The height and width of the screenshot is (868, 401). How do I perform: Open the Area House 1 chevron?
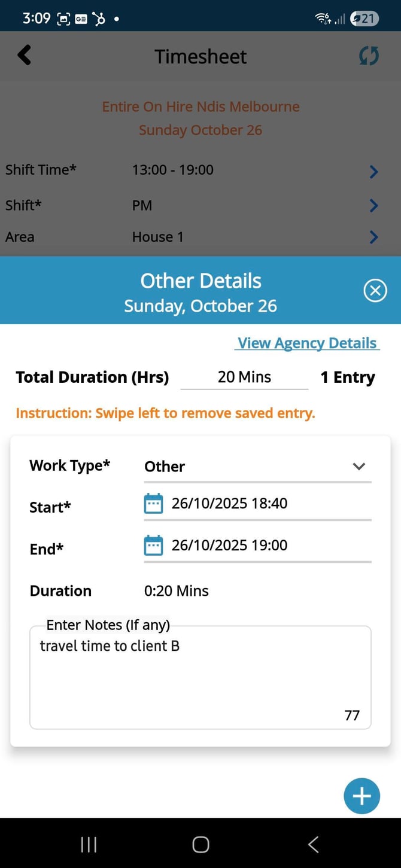tap(374, 237)
